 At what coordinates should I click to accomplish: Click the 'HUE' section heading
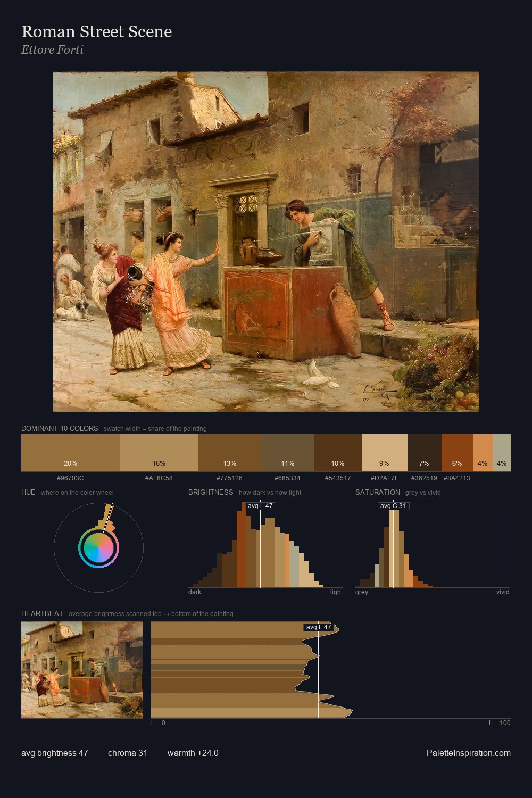tap(28, 492)
